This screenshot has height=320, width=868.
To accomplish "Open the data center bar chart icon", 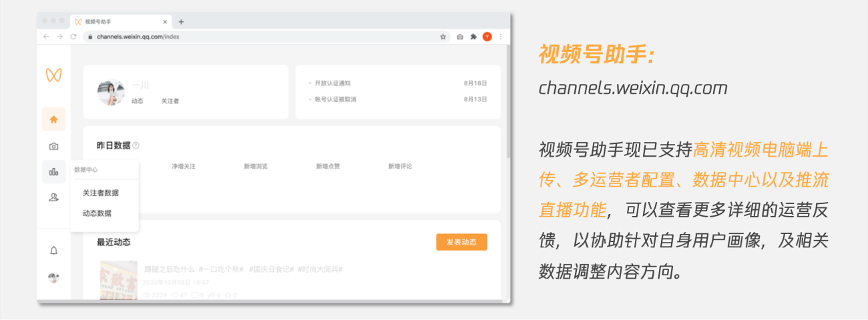I will point(53,172).
